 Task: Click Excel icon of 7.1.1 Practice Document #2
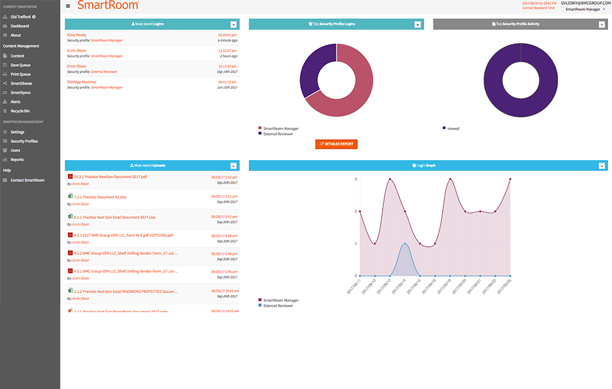[70, 196]
